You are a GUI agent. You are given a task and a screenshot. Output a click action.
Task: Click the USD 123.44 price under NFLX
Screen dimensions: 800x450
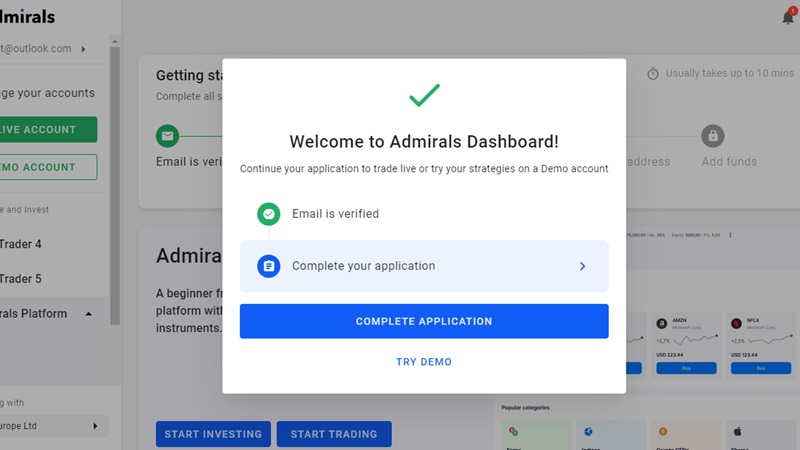[x=744, y=355]
